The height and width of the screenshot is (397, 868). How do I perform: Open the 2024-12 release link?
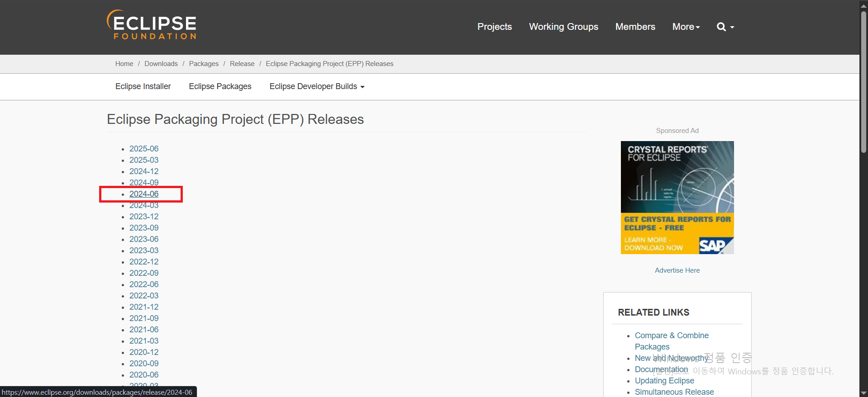click(x=144, y=171)
